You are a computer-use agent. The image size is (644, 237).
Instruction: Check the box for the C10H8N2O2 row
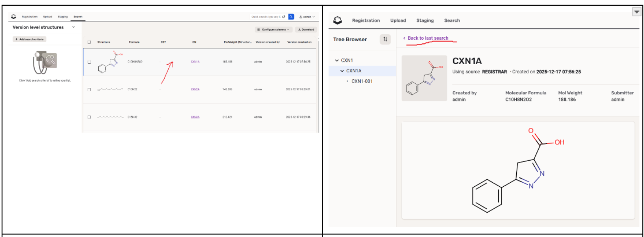point(89,62)
